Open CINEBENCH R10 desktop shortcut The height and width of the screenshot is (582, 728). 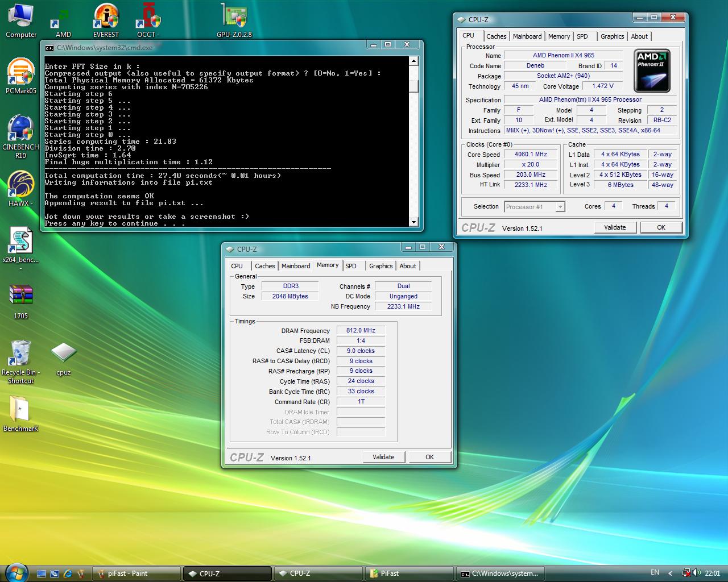[21, 136]
